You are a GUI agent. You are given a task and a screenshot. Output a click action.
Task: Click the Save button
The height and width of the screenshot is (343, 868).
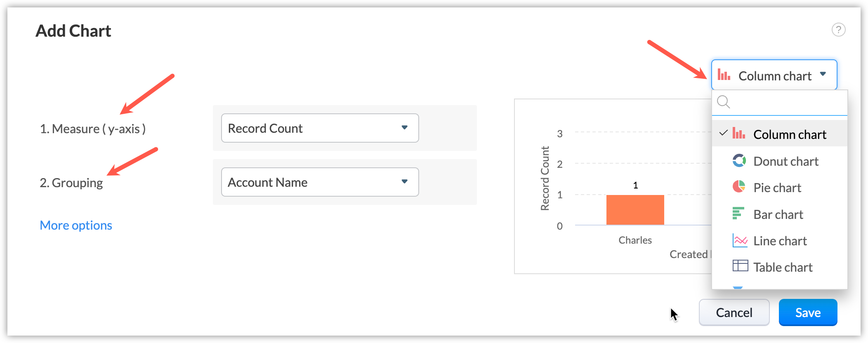click(x=808, y=312)
